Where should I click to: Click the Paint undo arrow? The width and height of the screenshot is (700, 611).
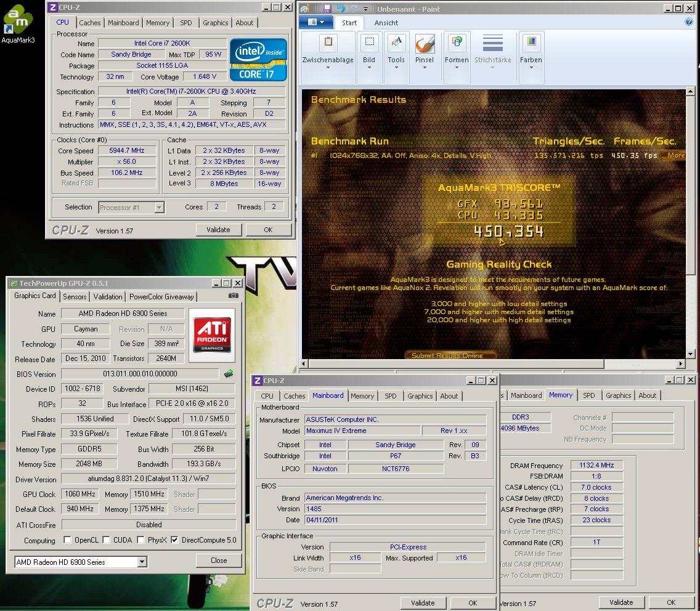tap(341, 9)
